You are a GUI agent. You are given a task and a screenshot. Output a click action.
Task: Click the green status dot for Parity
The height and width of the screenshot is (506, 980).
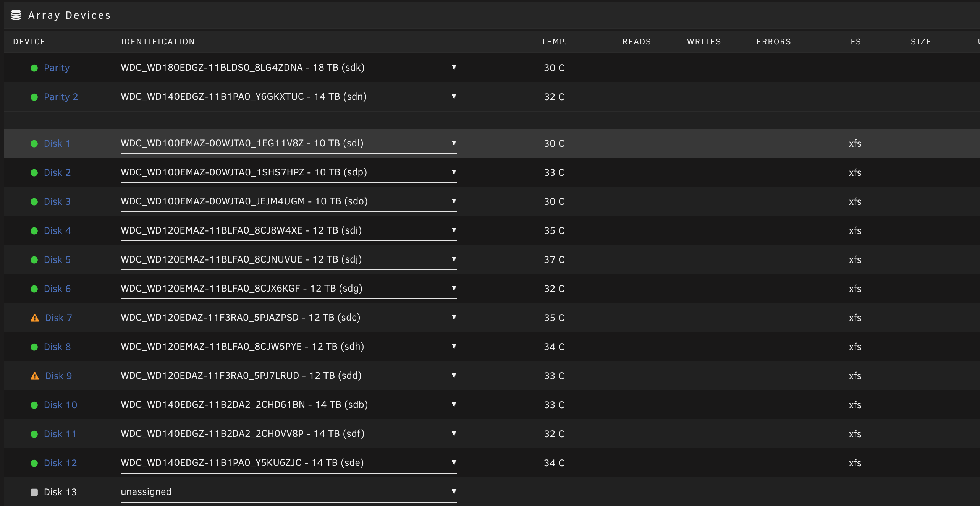pos(34,68)
